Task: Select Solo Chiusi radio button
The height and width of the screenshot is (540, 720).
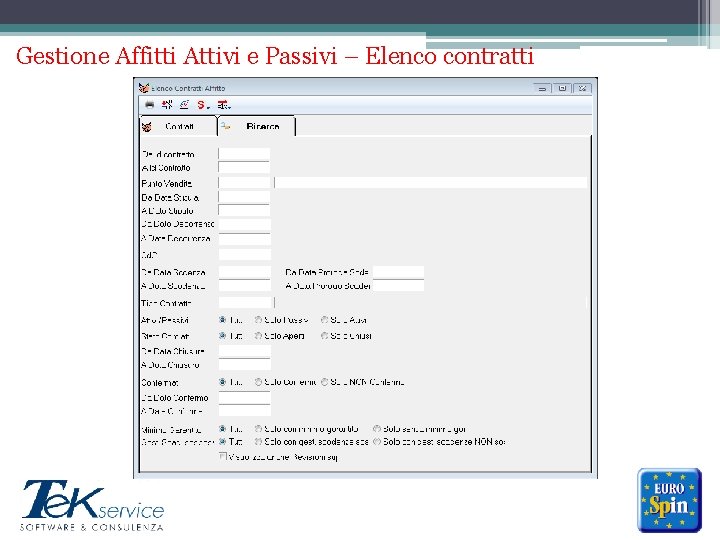Action: click(x=325, y=336)
